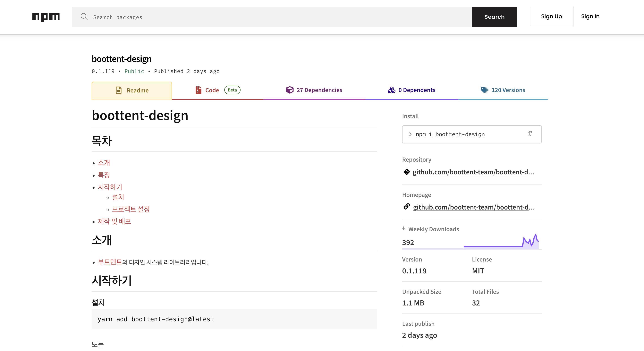This screenshot has height=351, width=644.
Task: View the 0 Dependents tab
Action: click(411, 90)
